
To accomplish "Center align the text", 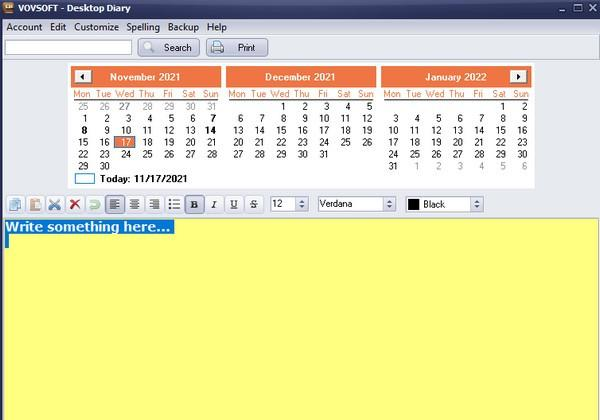I will pyautogui.click(x=134, y=204).
